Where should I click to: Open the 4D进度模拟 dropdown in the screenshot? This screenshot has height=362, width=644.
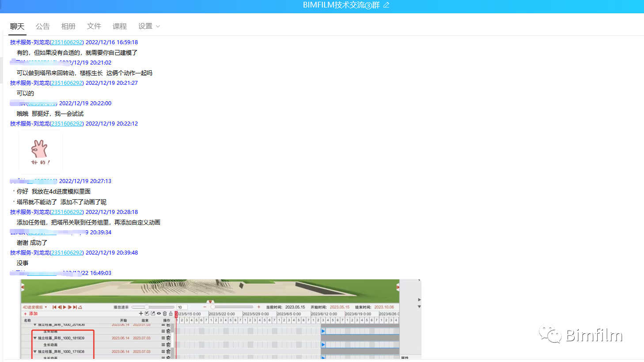pos(34,307)
